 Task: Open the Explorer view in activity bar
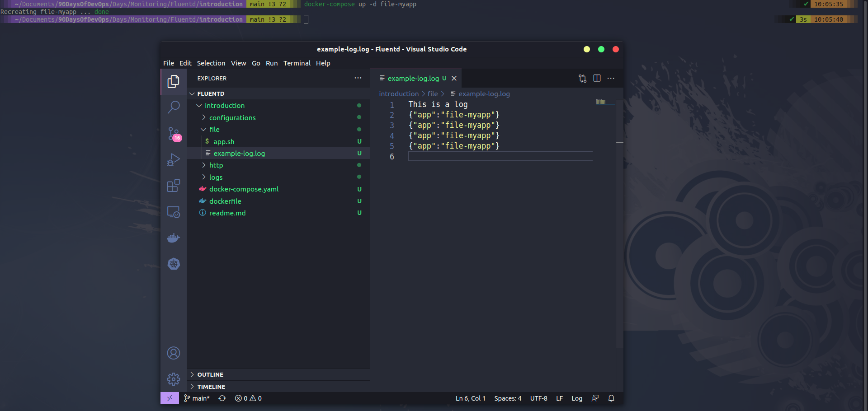click(x=174, y=81)
